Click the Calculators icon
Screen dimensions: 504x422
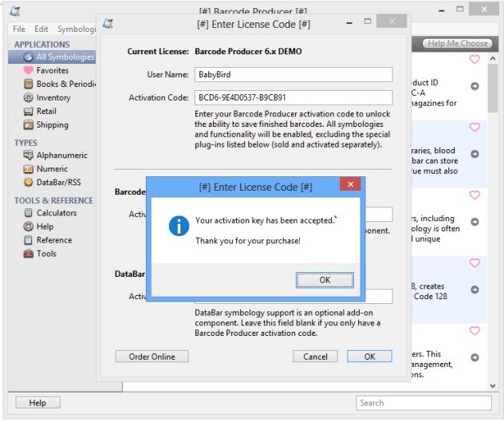click(28, 213)
